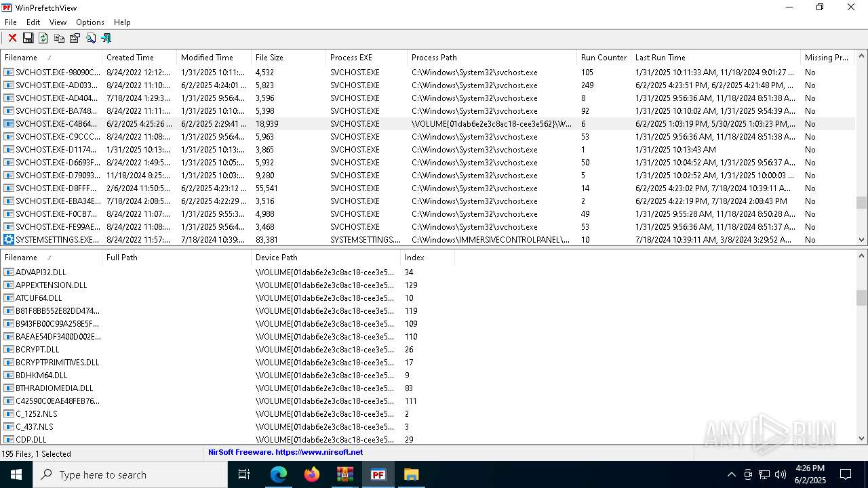Click the network tray icon
The width and height of the screenshot is (868, 488).
pos(764,474)
